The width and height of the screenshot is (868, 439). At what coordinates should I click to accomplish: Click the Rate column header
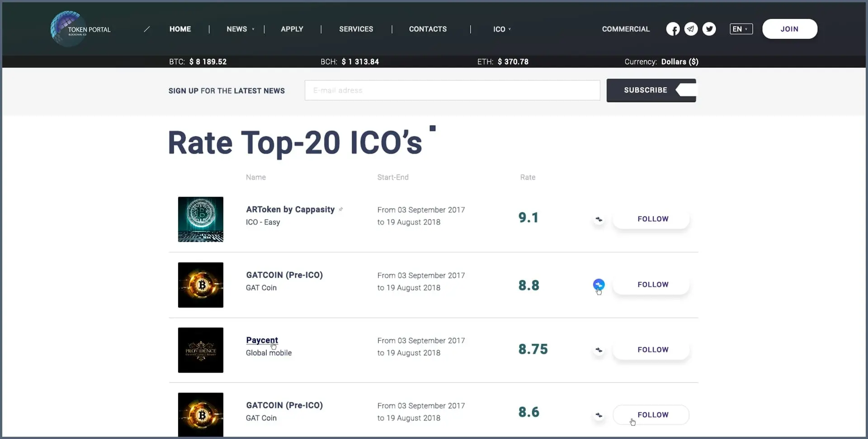pos(528,177)
